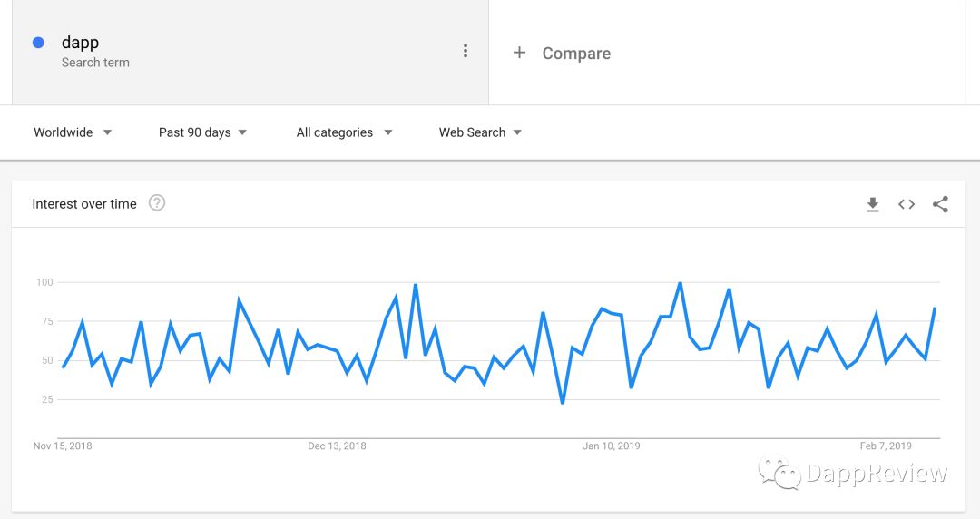Share the interest over time chart
The width and height of the screenshot is (980, 519).
click(940, 204)
